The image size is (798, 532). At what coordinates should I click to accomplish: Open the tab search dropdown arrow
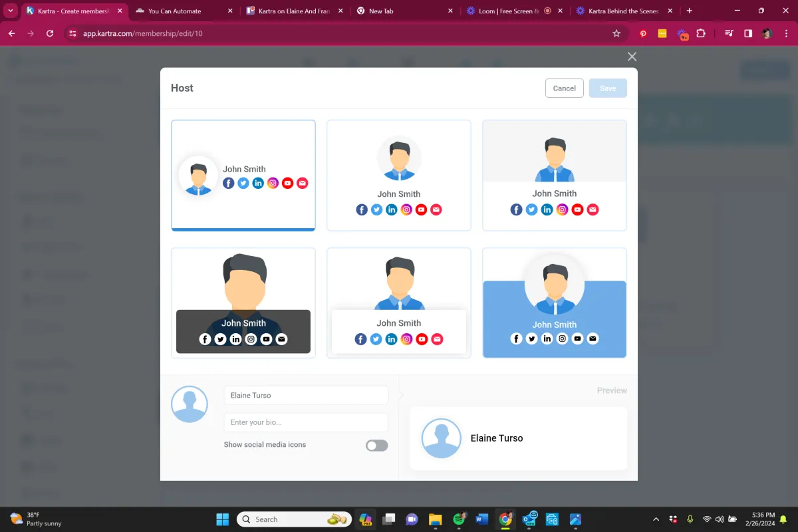click(11, 11)
